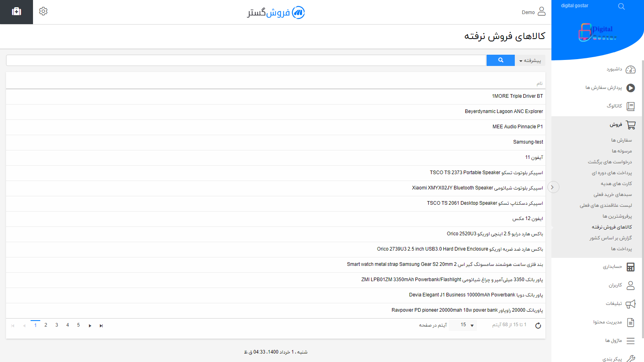Refresh the table with the reload icon
Viewport: 644px width, 362px height.
pyautogui.click(x=538, y=325)
